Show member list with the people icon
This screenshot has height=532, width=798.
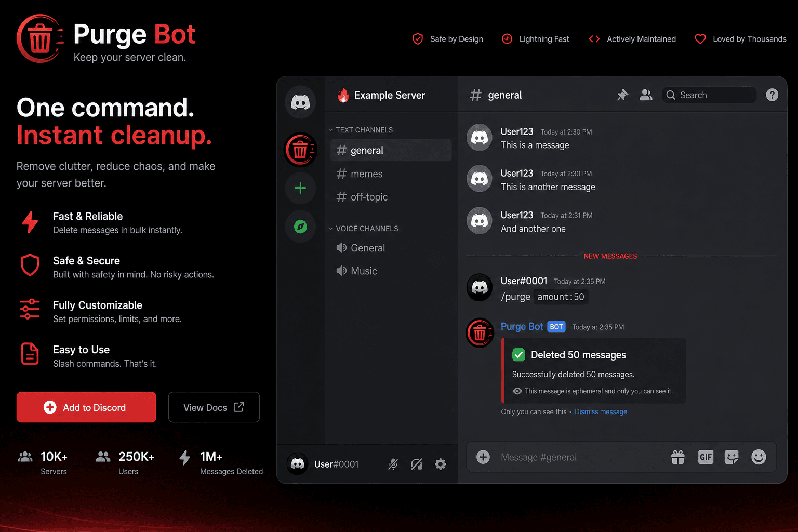[646, 95]
